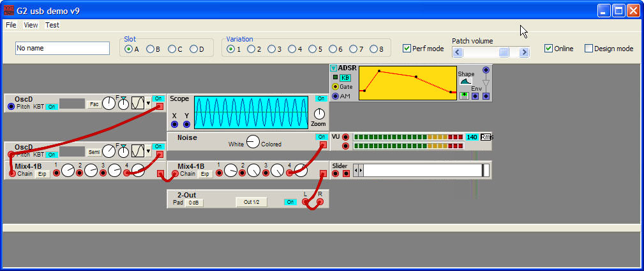Click the Patch volume slider thumb
The width and height of the screenshot is (644, 271).
coord(504,52)
